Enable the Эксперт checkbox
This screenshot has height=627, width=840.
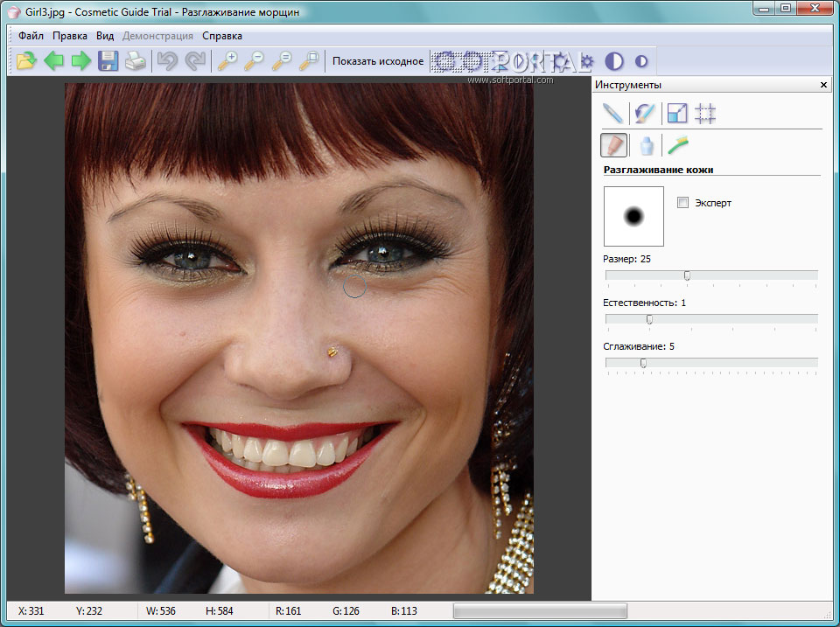coord(683,203)
